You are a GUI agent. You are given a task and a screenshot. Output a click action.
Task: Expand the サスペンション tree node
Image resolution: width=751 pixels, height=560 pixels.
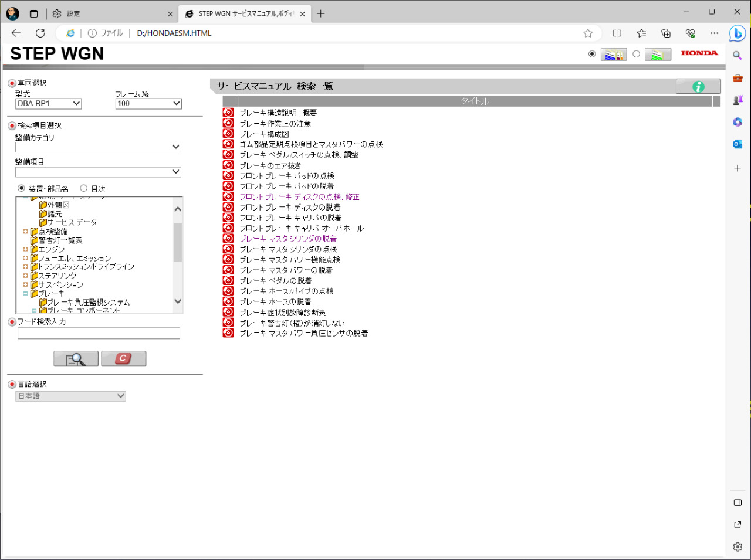click(25, 284)
